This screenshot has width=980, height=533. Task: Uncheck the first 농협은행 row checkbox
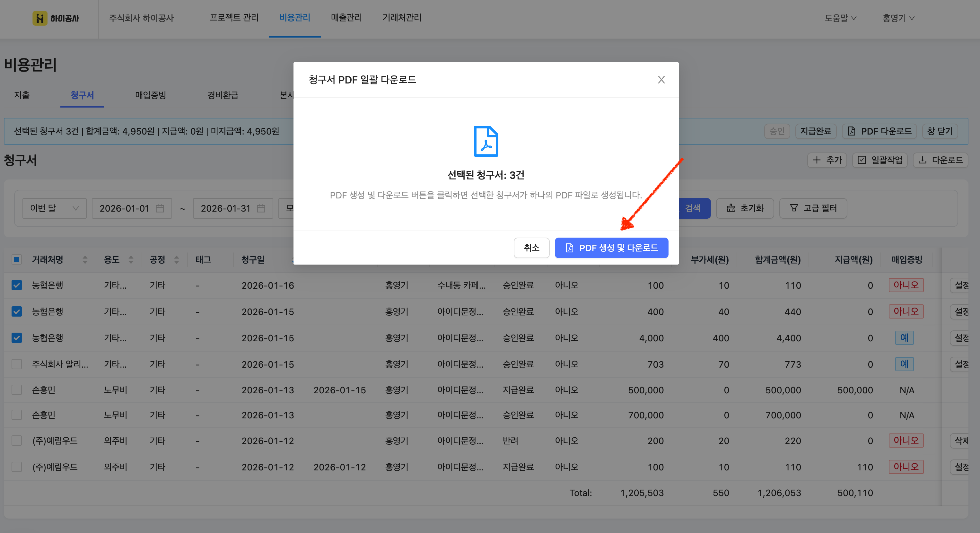click(x=17, y=285)
